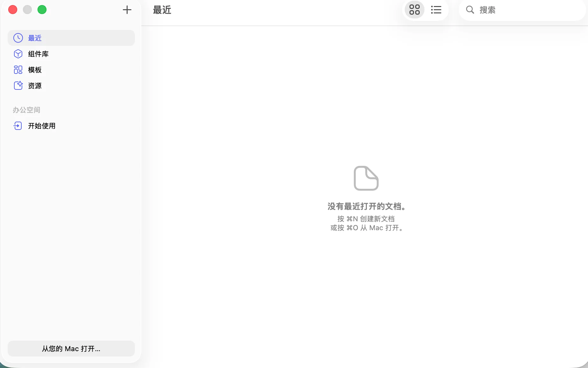Viewport: 588px width, 368px height.
Task: Click 从您的 Mac 打开... button
Action: (71, 349)
